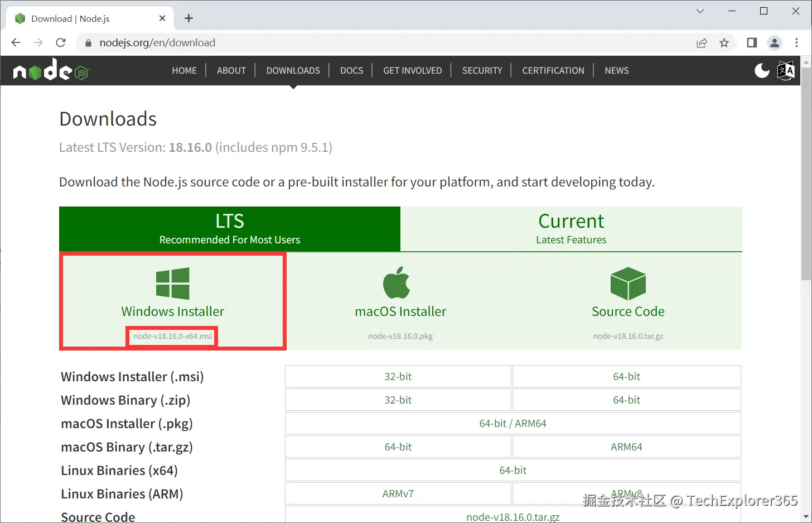Image resolution: width=812 pixels, height=523 pixels.
Task: Close the Download | Node.js tab
Action: [x=162, y=18]
